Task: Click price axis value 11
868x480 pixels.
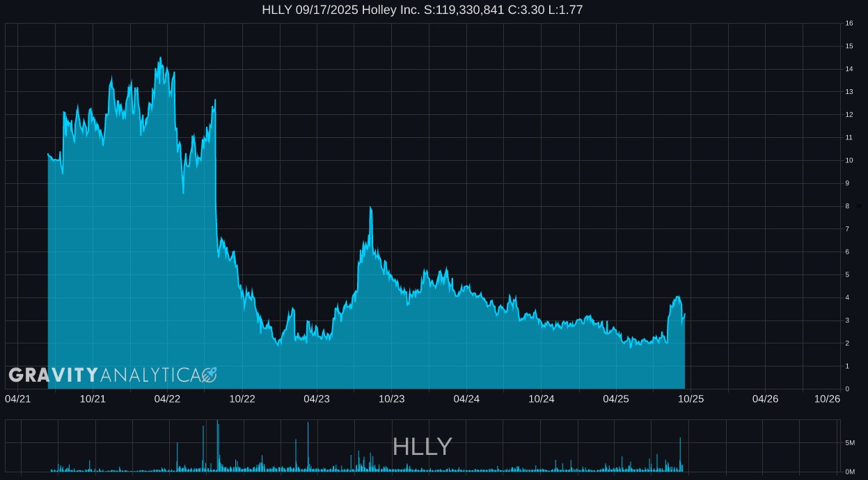Action: 849,137
